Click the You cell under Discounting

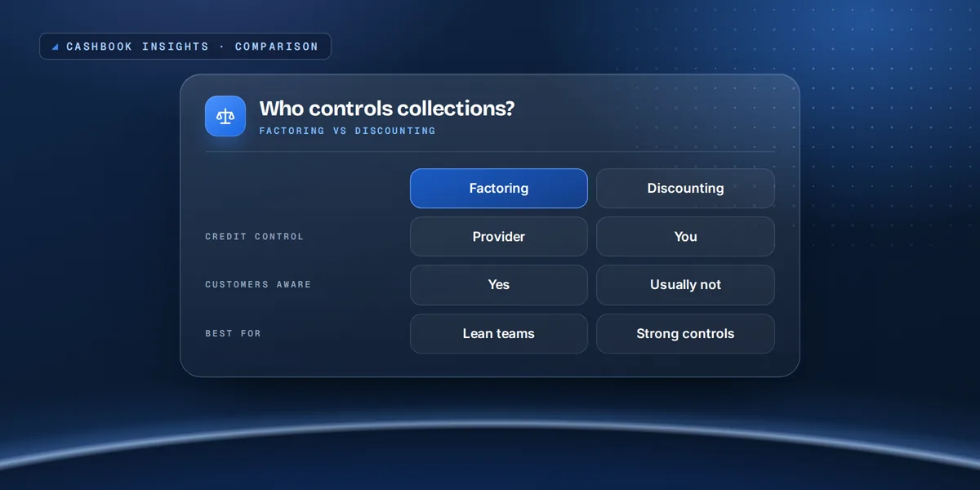685,237
